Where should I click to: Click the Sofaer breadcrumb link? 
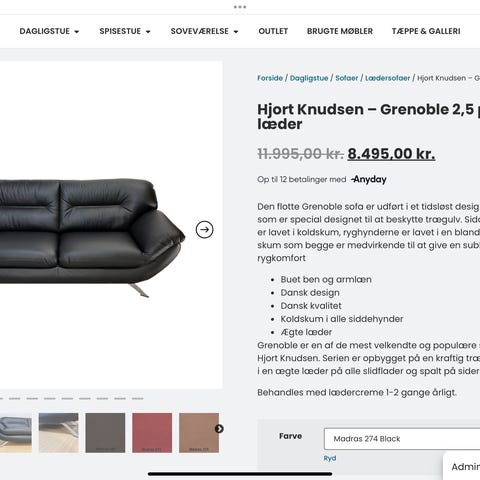tap(347, 78)
